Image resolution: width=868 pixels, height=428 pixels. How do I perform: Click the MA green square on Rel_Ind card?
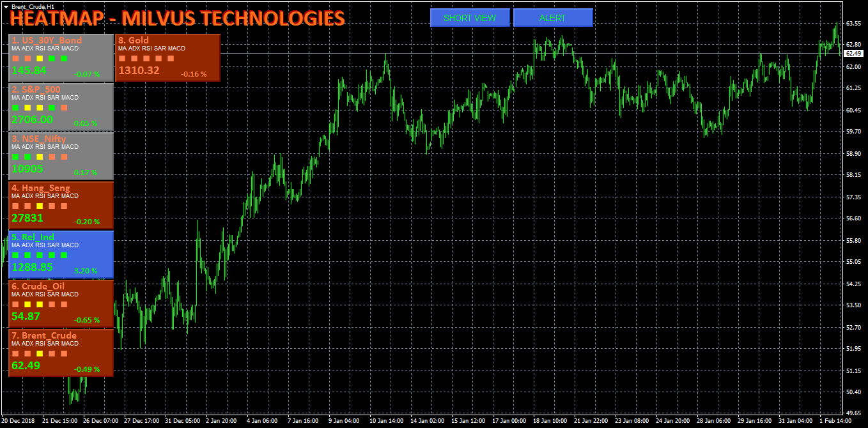click(15, 256)
